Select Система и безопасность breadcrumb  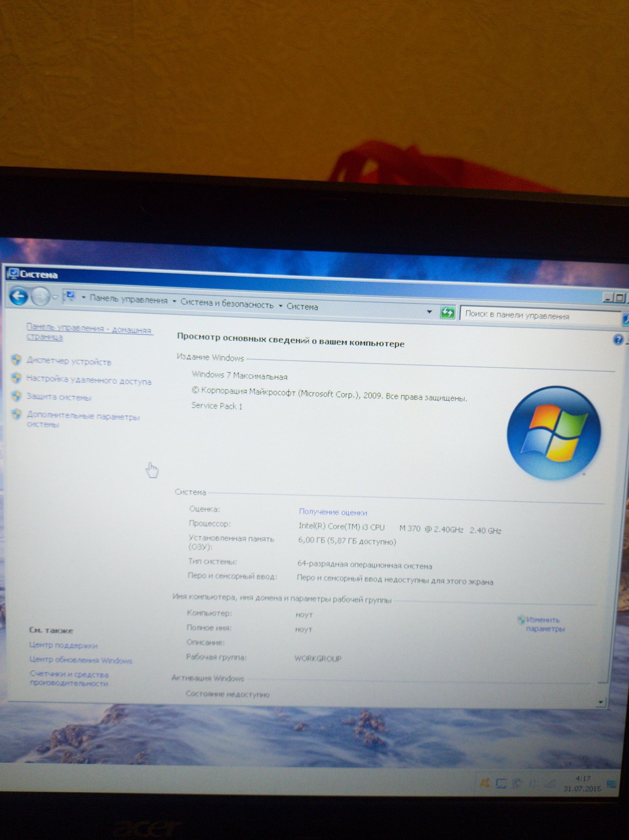pos(227,304)
